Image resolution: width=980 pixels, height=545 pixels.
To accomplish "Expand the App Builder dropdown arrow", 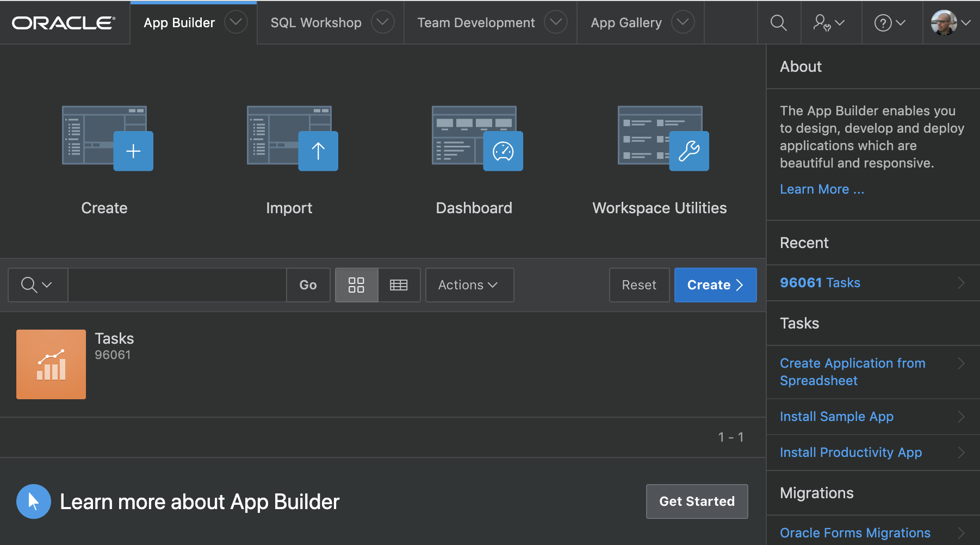I will (x=236, y=23).
